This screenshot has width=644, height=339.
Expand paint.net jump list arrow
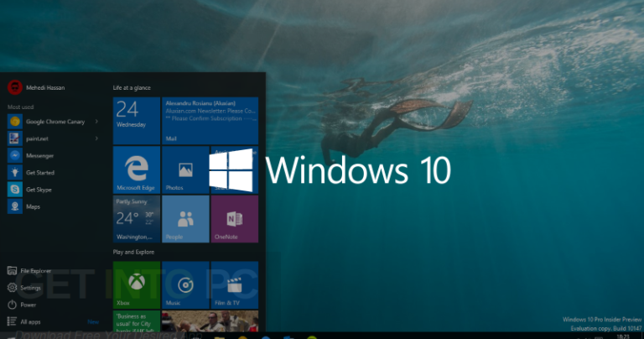96,138
